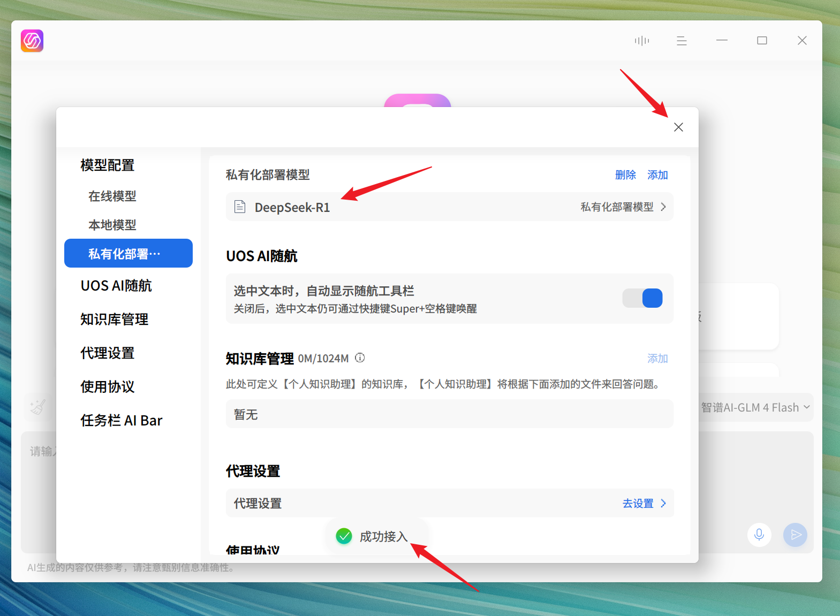Click the document icon beside DeepSeek-R1
840x616 pixels.
click(x=240, y=207)
